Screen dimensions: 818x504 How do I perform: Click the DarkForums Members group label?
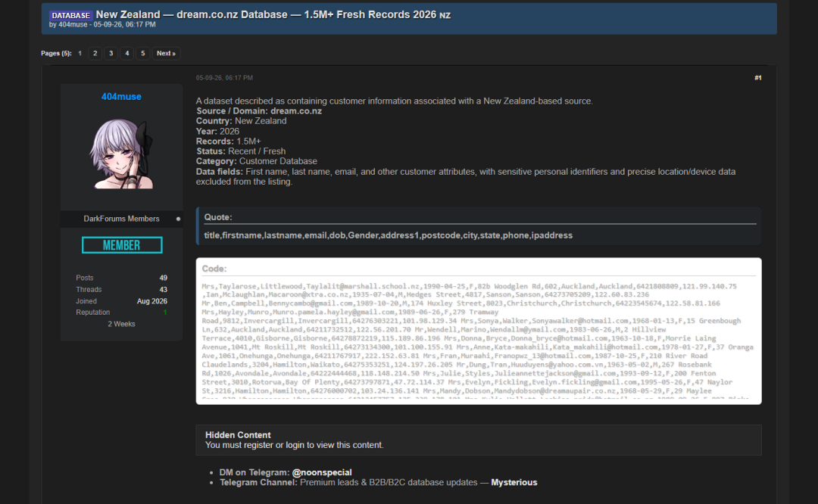point(121,219)
